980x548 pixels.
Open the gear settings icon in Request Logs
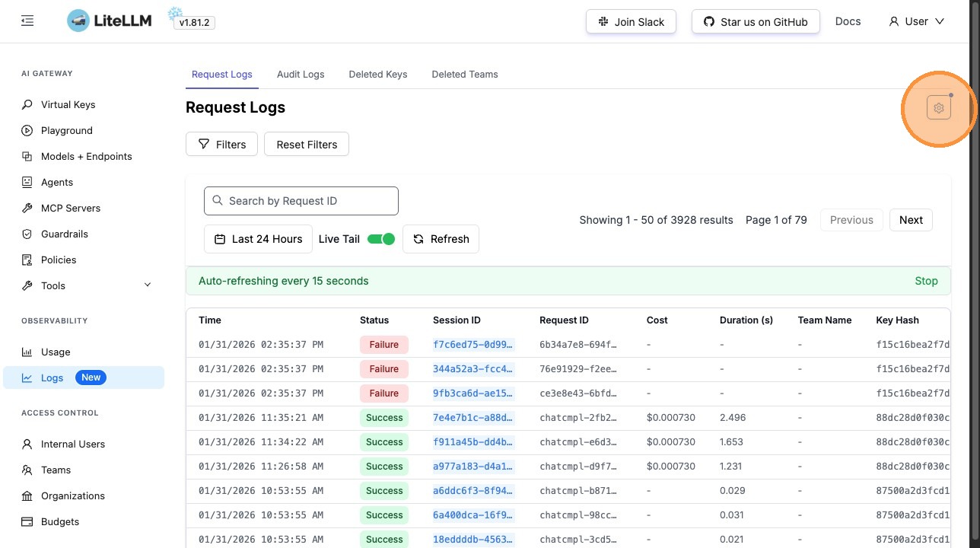click(939, 108)
